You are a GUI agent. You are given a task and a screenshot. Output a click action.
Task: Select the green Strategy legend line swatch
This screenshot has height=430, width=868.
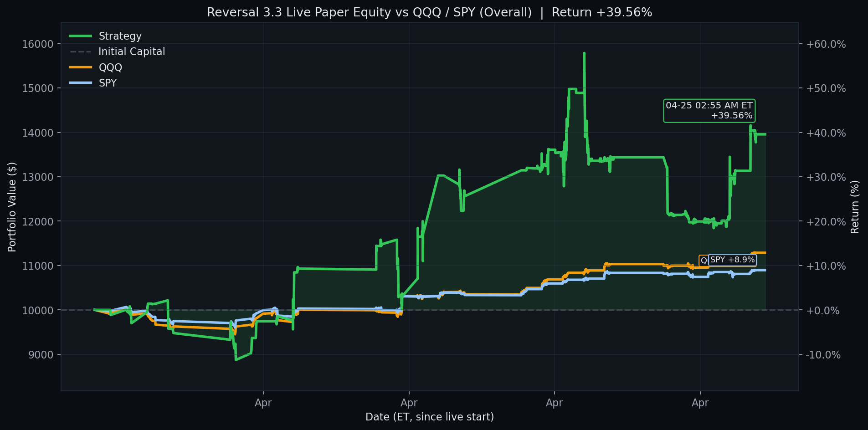(81, 36)
